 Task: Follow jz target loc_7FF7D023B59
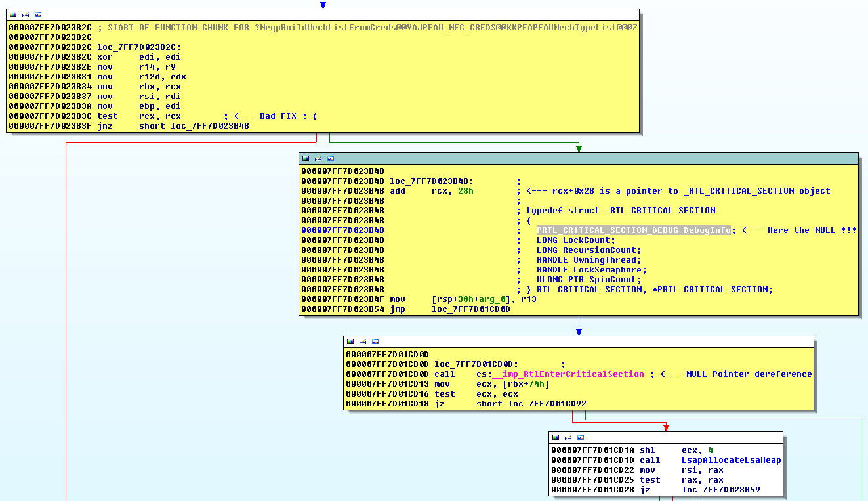point(721,490)
